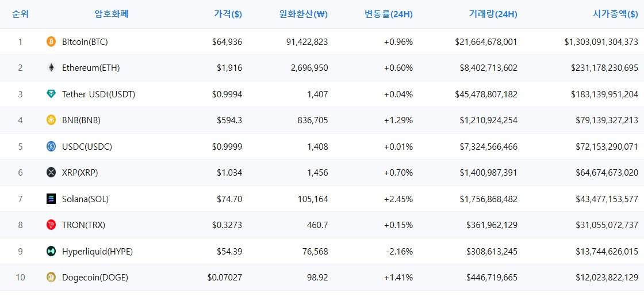Image resolution: width=644 pixels, height=296 pixels.
Task: Sort by the 가격($) column header
Action: (228, 14)
